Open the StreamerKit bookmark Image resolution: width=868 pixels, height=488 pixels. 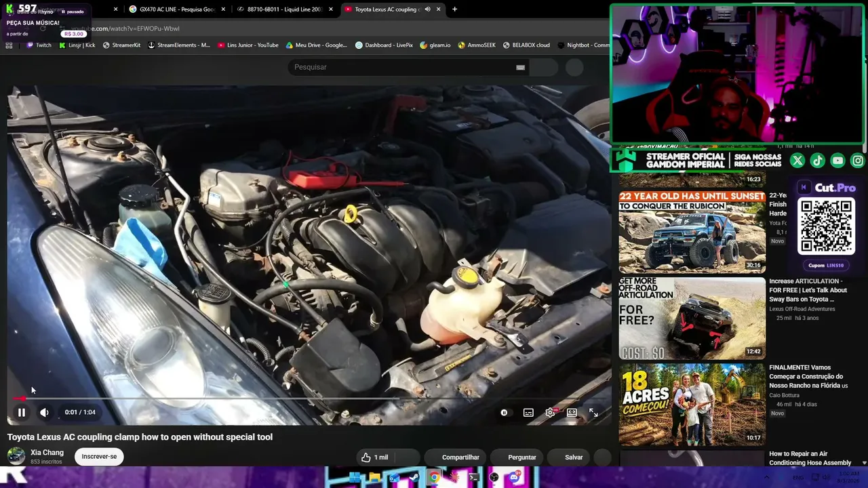pyautogui.click(x=121, y=45)
